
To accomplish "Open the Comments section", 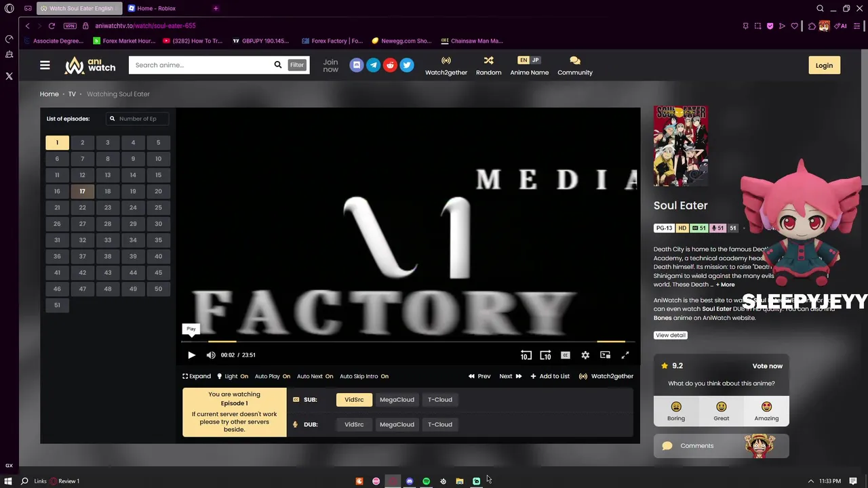I will coord(721,446).
